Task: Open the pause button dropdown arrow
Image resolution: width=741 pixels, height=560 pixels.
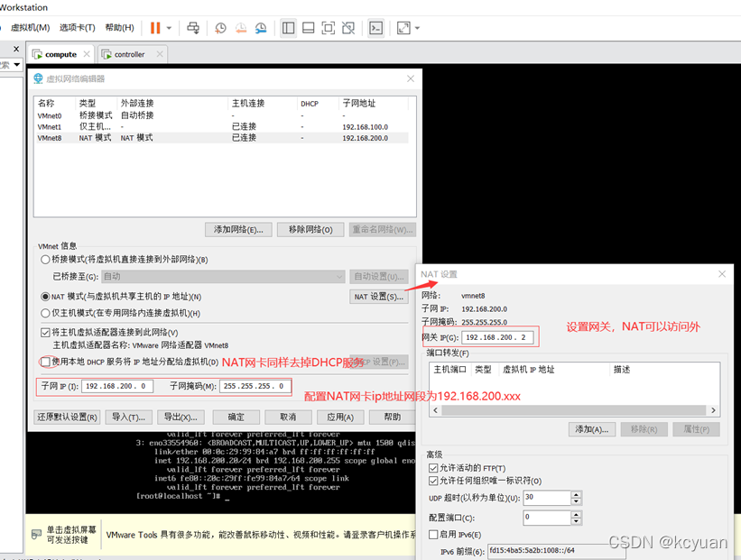Action: 169,28
